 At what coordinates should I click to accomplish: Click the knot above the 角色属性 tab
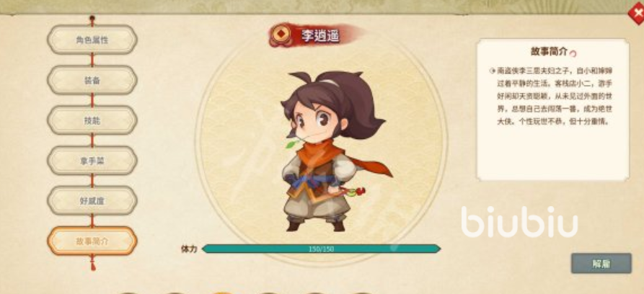click(92, 19)
